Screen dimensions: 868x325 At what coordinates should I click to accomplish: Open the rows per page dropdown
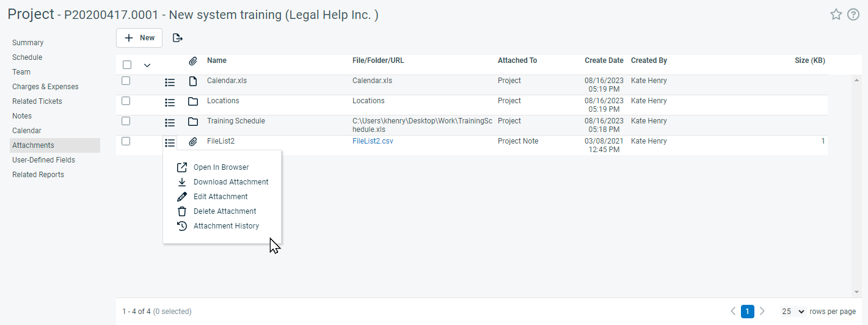click(x=793, y=312)
